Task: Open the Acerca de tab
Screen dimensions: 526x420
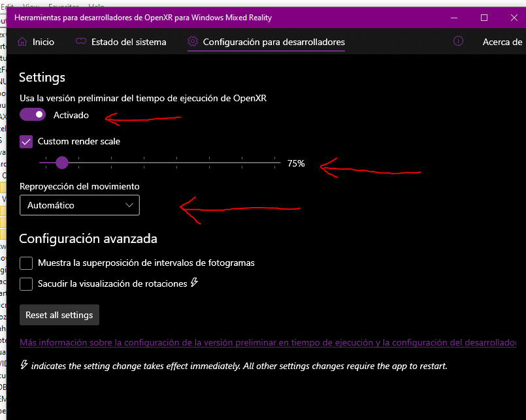Action: pos(502,42)
